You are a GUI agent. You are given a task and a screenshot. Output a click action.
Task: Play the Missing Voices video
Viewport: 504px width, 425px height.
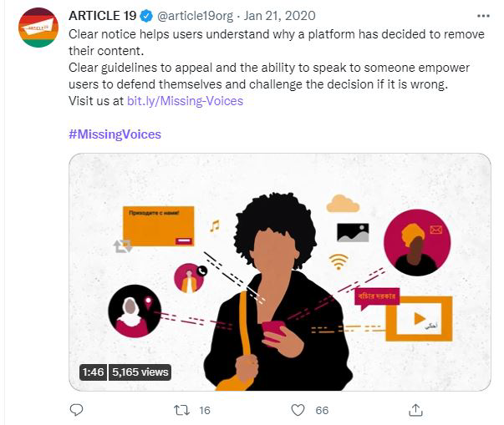[x=279, y=271]
